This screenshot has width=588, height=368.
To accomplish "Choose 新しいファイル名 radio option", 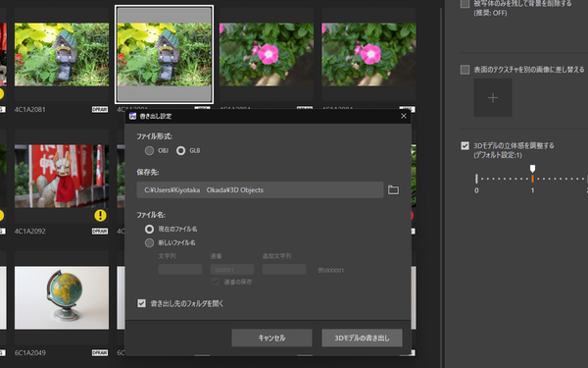I will pyautogui.click(x=149, y=242).
